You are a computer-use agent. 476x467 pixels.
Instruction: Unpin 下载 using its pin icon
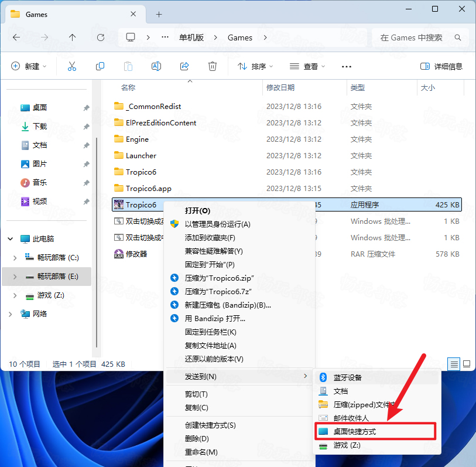point(86,127)
